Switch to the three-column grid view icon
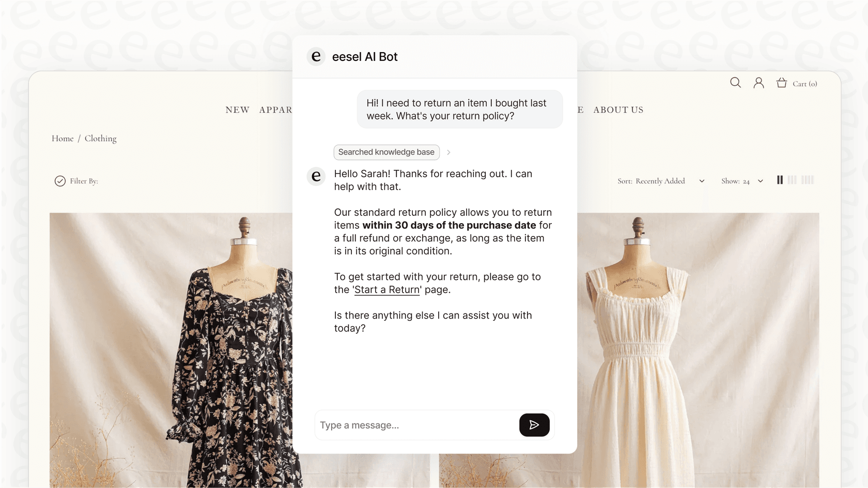This screenshot has height=488, width=868. pos(794,180)
